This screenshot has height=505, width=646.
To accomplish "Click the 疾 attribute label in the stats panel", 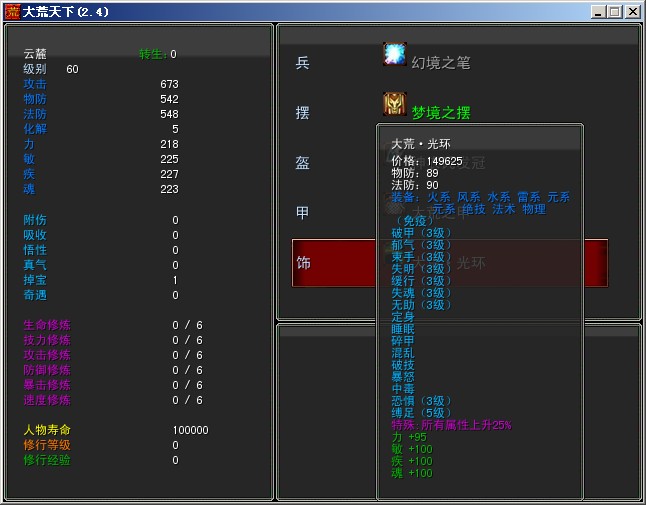I will click(29, 174).
